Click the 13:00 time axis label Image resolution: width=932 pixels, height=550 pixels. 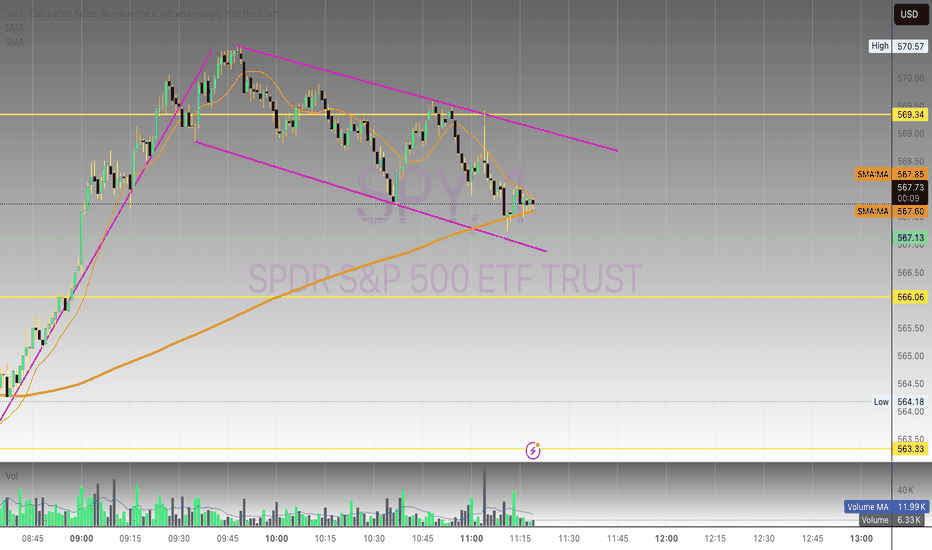pyautogui.click(x=861, y=539)
